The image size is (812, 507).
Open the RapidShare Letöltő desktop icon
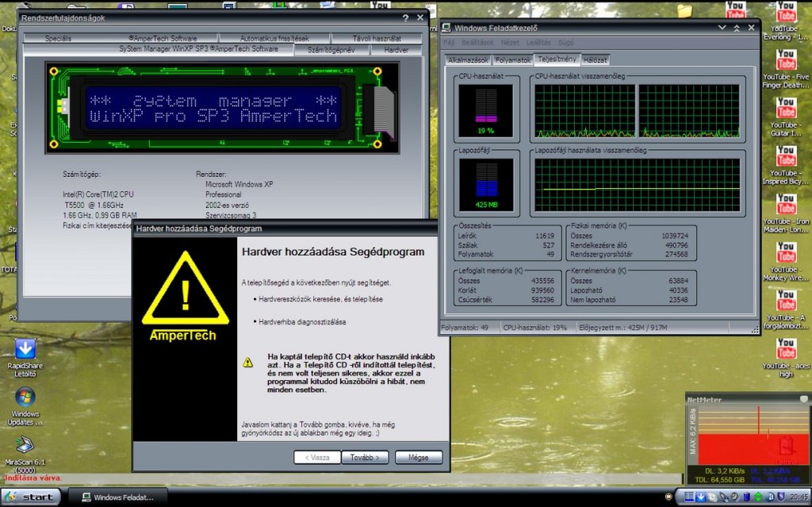(25, 358)
